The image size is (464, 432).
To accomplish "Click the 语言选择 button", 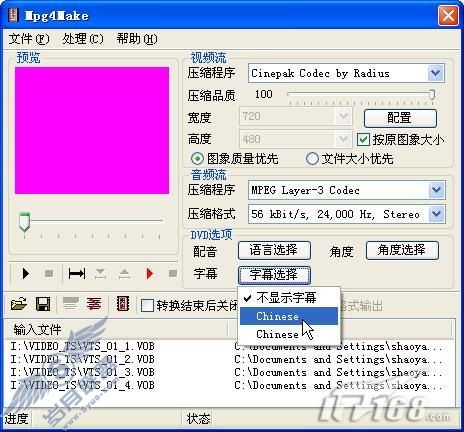I will [x=274, y=250].
